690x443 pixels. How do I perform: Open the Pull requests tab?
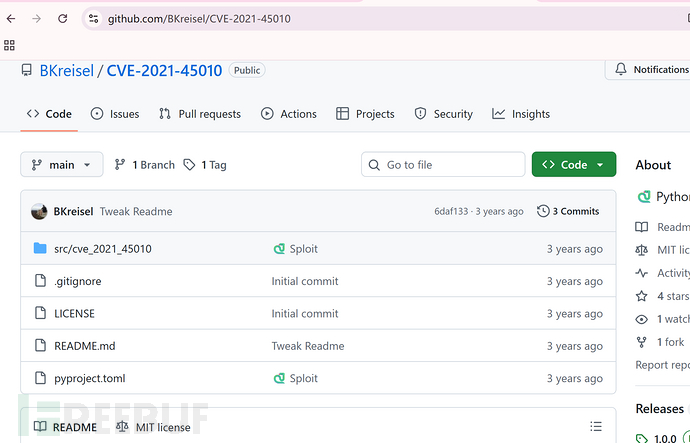pyautogui.click(x=200, y=114)
